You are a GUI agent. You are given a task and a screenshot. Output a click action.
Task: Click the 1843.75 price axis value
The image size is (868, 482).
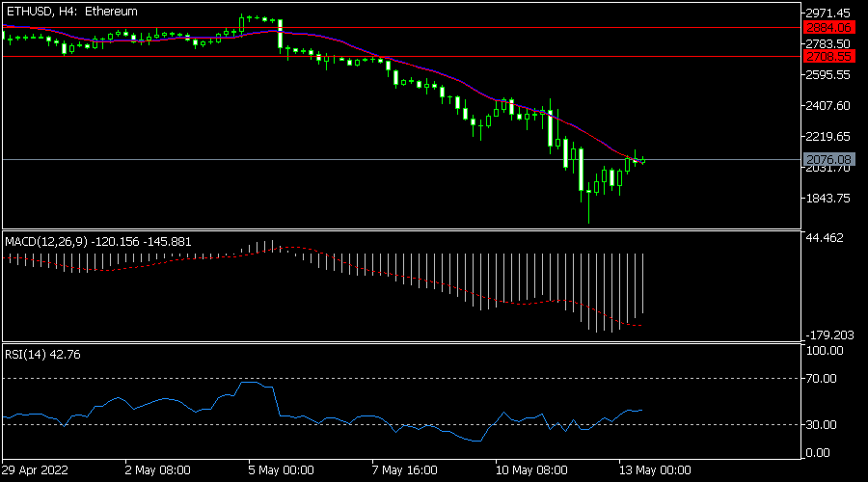827,199
